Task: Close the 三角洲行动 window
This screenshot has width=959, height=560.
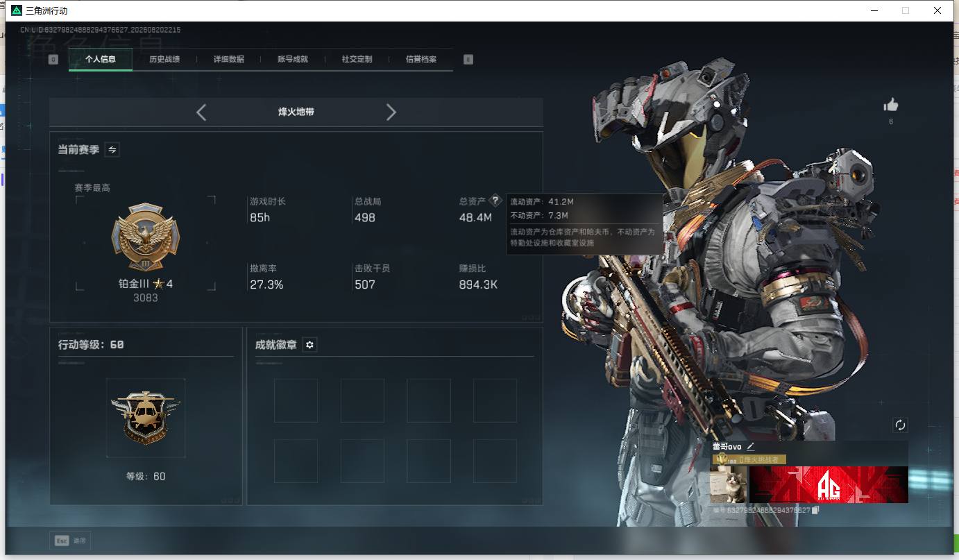Action: [x=937, y=10]
